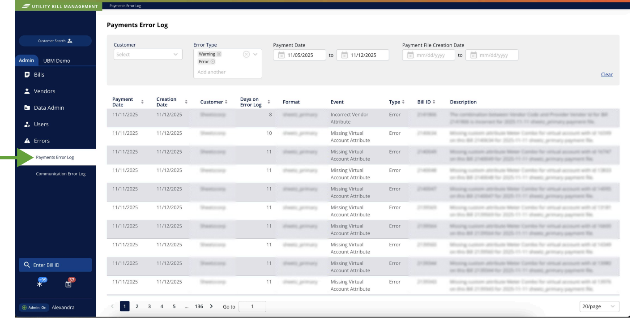The height and width of the screenshot is (318, 644).
Task: Go to the next page arrow
Action: 211,306
